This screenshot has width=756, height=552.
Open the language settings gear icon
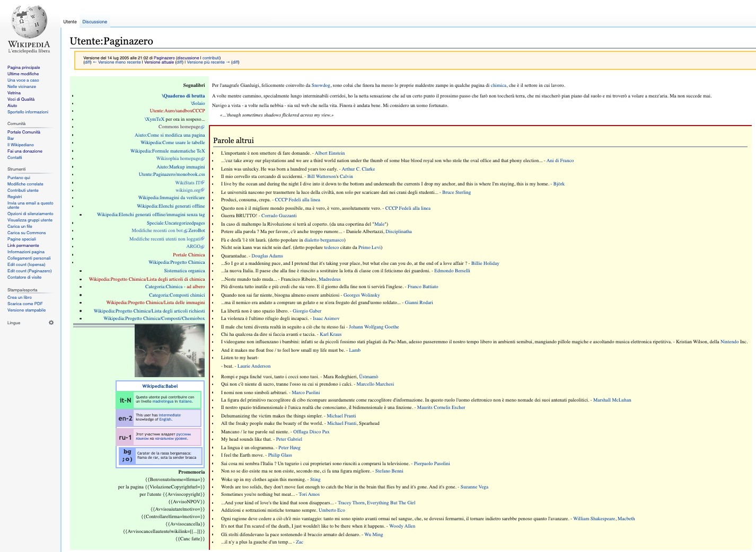tap(51, 323)
